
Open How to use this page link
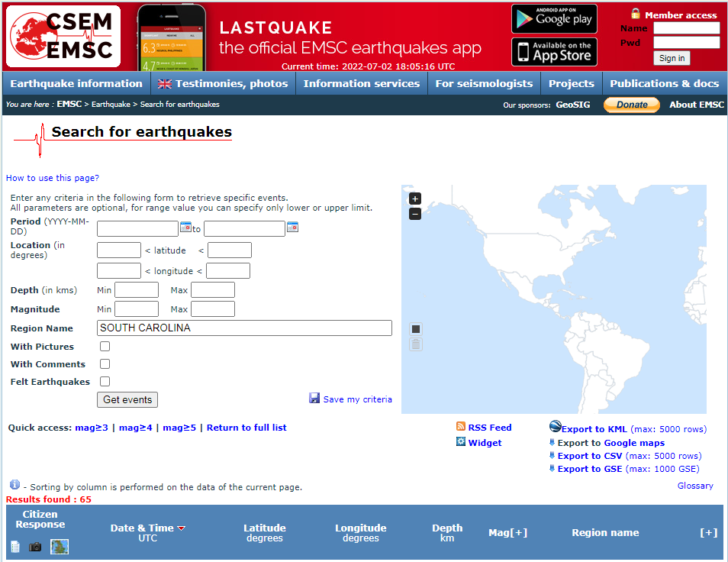click(x=53, y=178)
